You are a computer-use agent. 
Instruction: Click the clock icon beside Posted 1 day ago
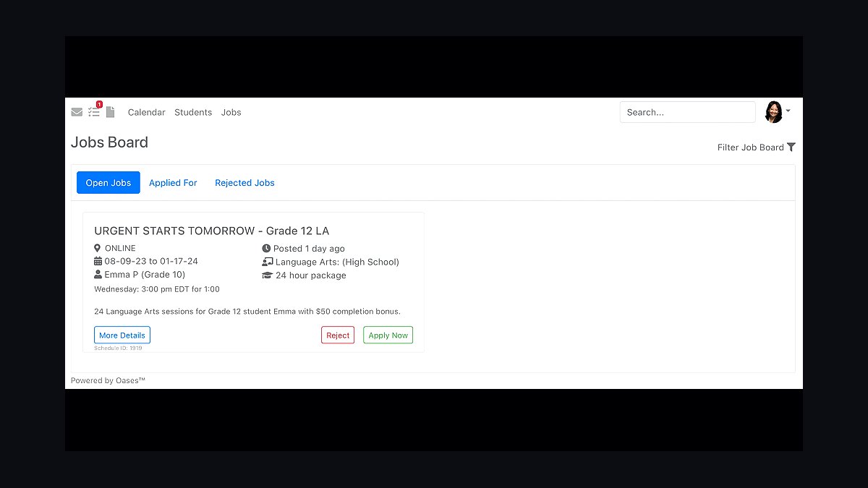266,248
